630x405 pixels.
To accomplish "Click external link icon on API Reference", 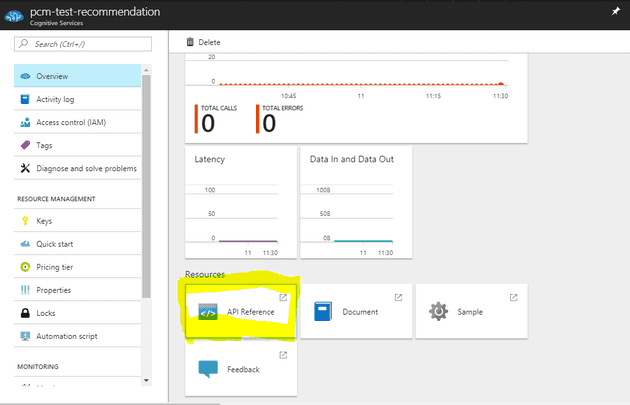I will pyautogui.click(x=283, y=297).
